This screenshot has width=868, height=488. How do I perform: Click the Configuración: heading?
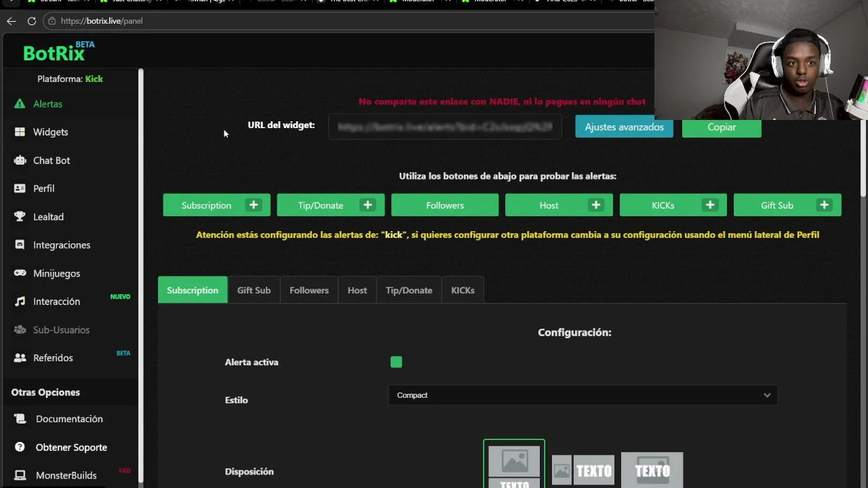click(574, 332)
